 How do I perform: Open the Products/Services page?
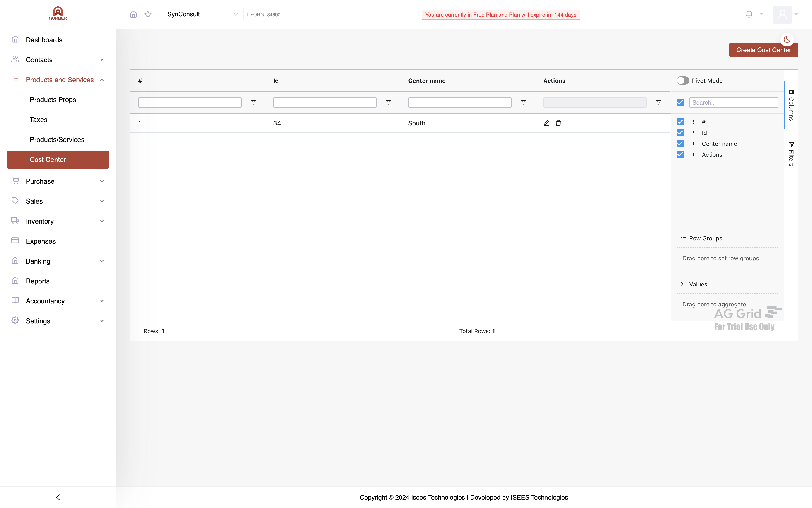57,139
